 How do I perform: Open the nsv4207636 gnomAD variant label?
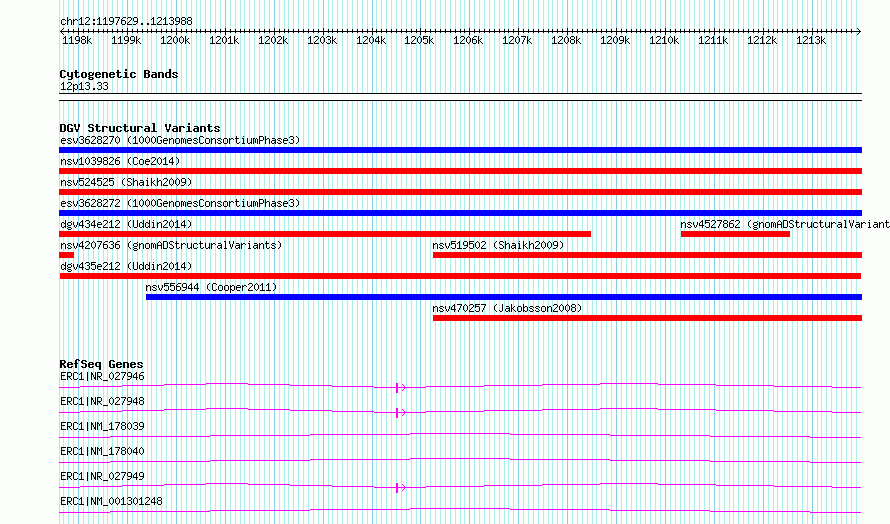171,245
